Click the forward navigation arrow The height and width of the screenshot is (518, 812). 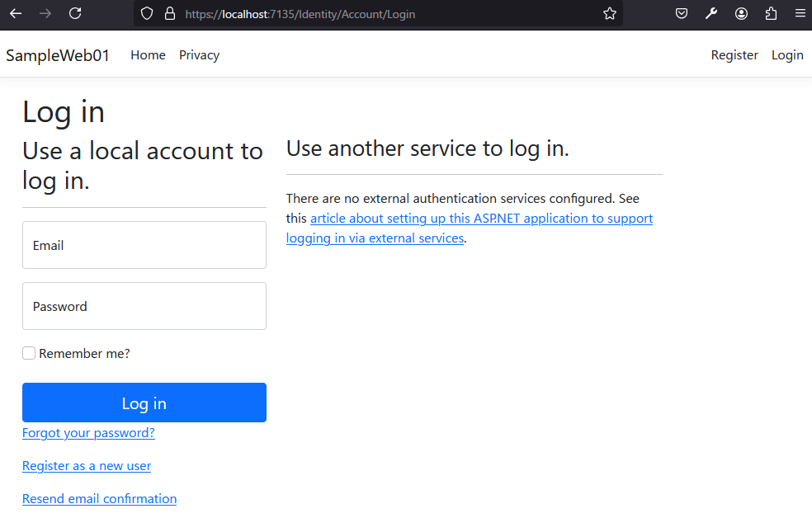45,14
